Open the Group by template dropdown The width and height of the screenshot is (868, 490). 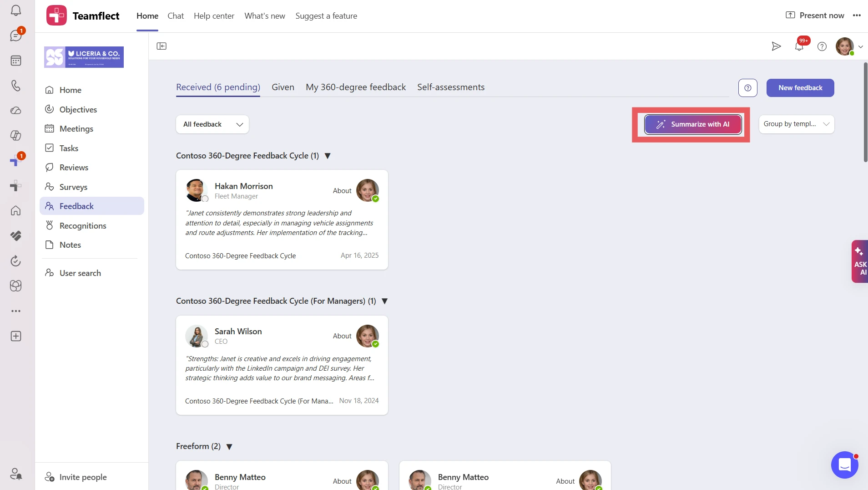coord(797,124)
